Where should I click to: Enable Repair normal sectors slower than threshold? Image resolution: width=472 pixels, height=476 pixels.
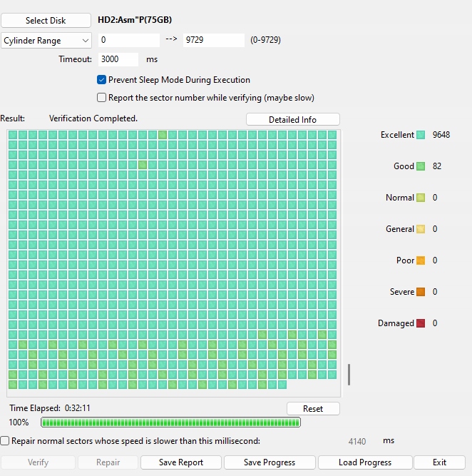[x=6, y=441]
